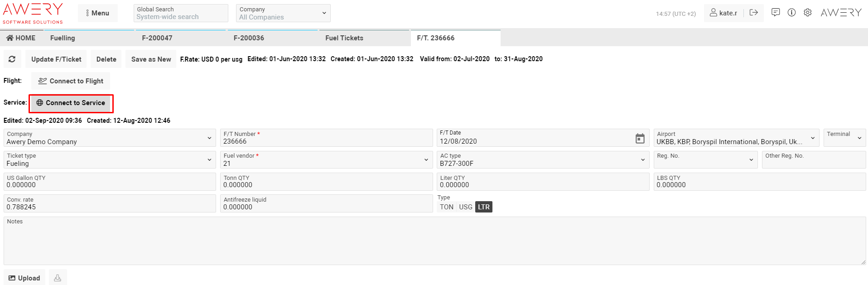The image size is (868, 285).
Task: Click the logout icon next to kate.r
Action: (x=754, y=13)
